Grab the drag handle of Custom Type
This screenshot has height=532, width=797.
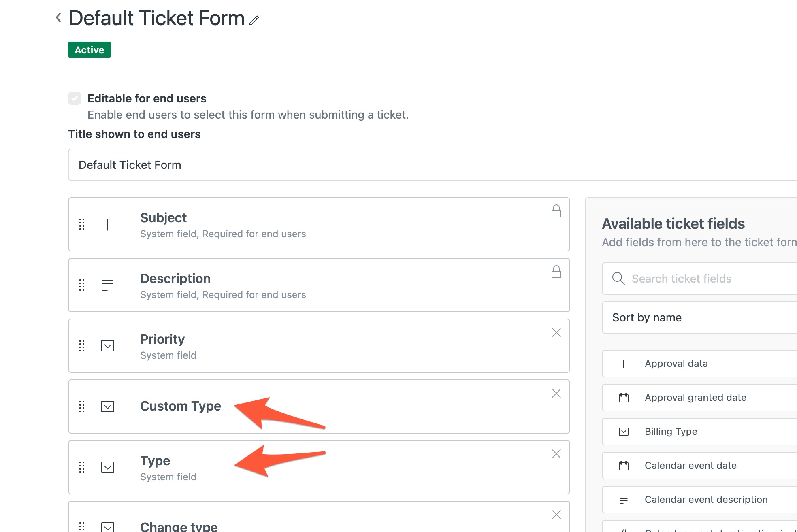click(82, 406)
